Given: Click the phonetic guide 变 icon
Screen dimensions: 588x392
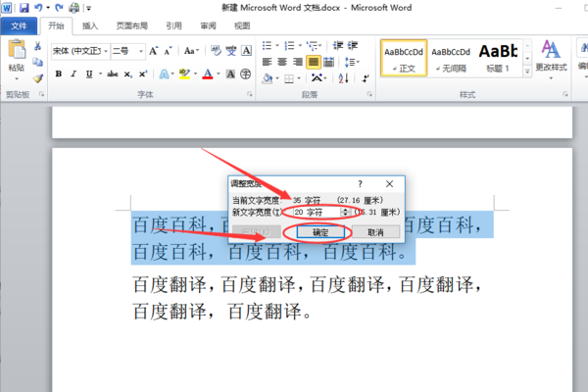Looking at the screenshot, I should pyautogui.click(x=231, y=51).
